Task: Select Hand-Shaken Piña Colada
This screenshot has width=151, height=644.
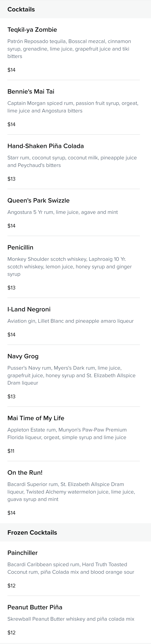Action: click(46, 146)
